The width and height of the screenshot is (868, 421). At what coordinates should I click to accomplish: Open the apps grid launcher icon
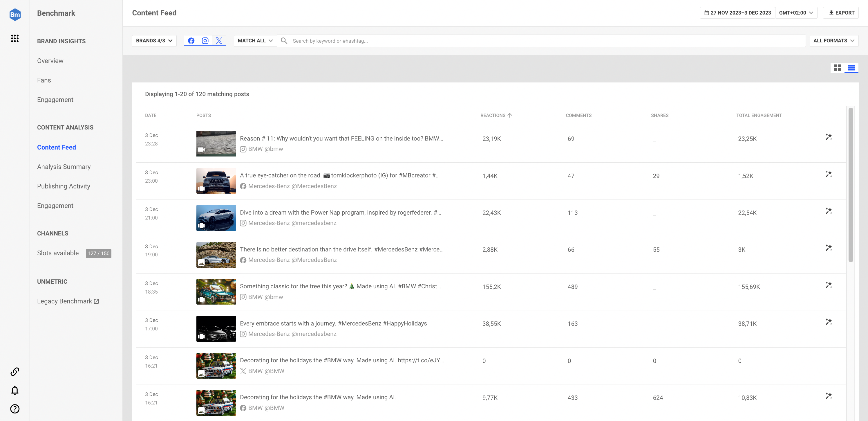point(15,38)
